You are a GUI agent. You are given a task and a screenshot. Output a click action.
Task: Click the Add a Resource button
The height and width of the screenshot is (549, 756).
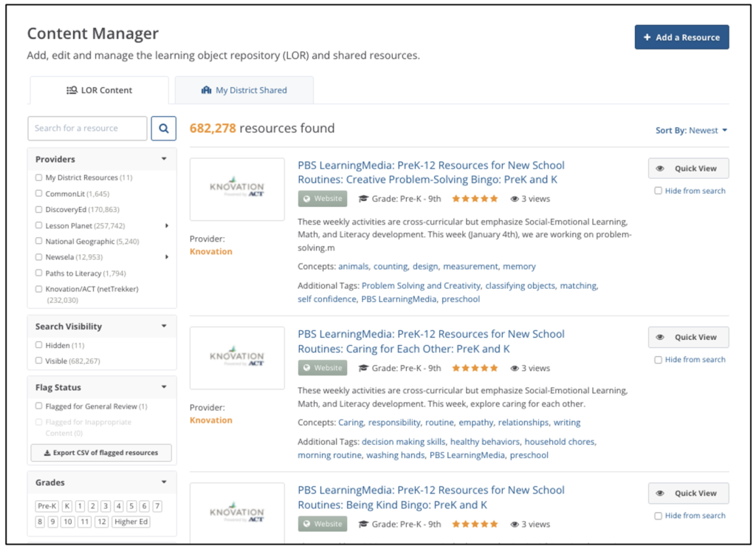click(681, 37)
